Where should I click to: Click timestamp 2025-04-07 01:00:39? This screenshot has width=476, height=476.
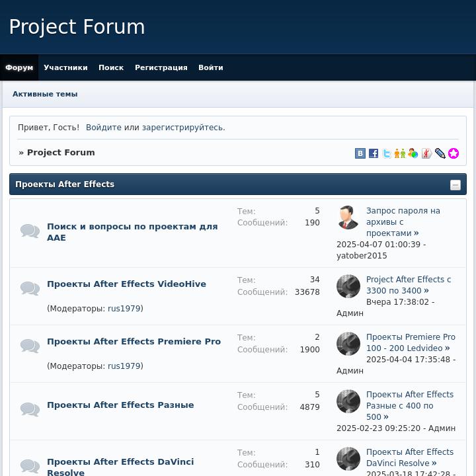tap(378, 245)
